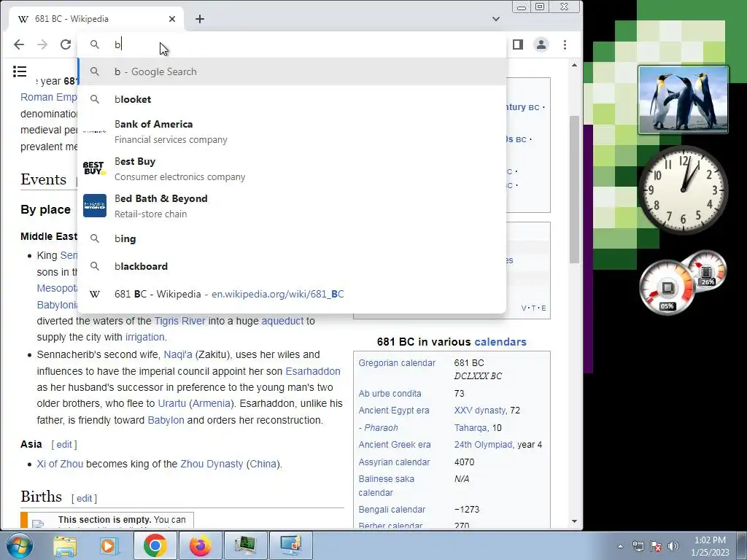Open Gregorian calendar link
This screenshot has height=560, width=747.
(x=397, y=363)
